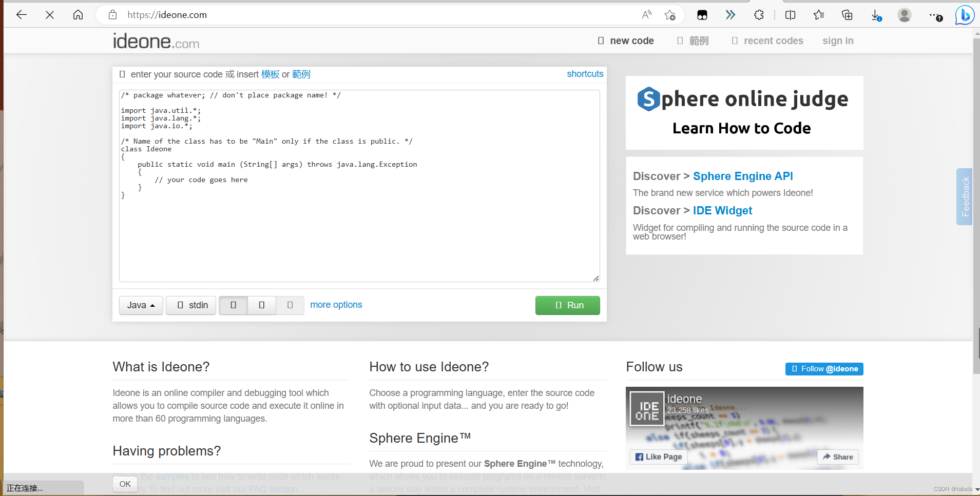
Task: Open the favorites list icon
Action: 819,15
